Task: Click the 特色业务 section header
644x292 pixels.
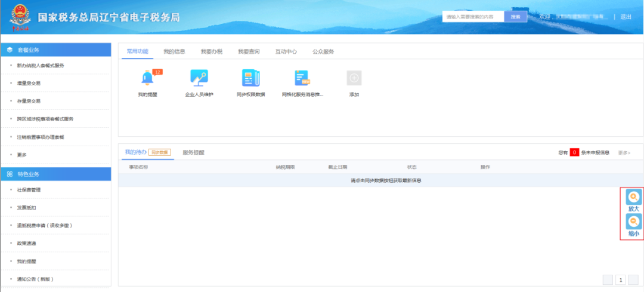Action: (56, 174)
